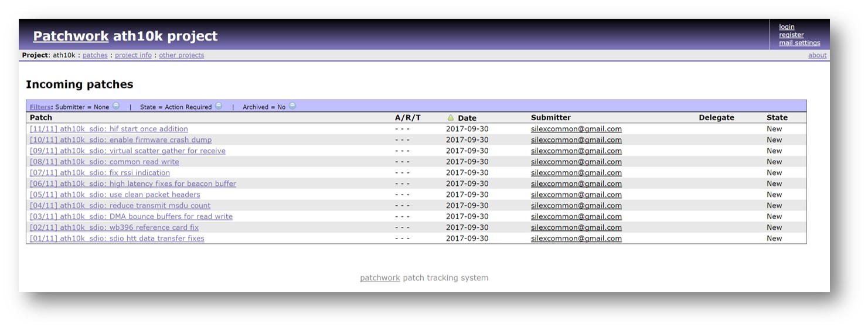Click submitter email in the 02/11 patch row
Image resolution: width=868 pixels, height=330 pixels.
coord(576,227)
